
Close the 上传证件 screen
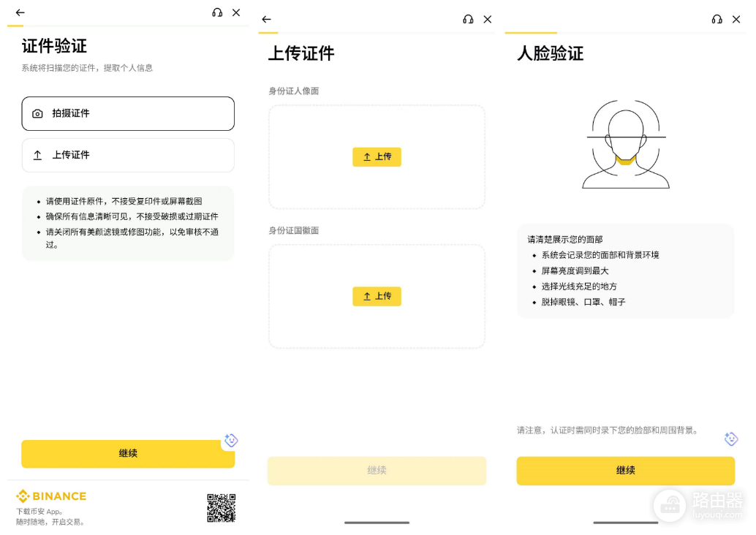488,19
